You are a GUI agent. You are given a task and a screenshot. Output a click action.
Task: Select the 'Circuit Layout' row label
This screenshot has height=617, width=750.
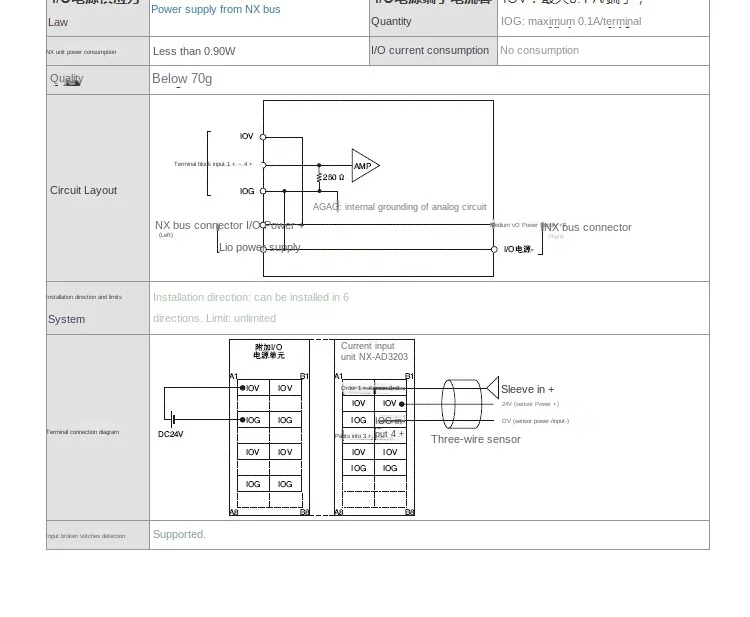click(84, 190)
